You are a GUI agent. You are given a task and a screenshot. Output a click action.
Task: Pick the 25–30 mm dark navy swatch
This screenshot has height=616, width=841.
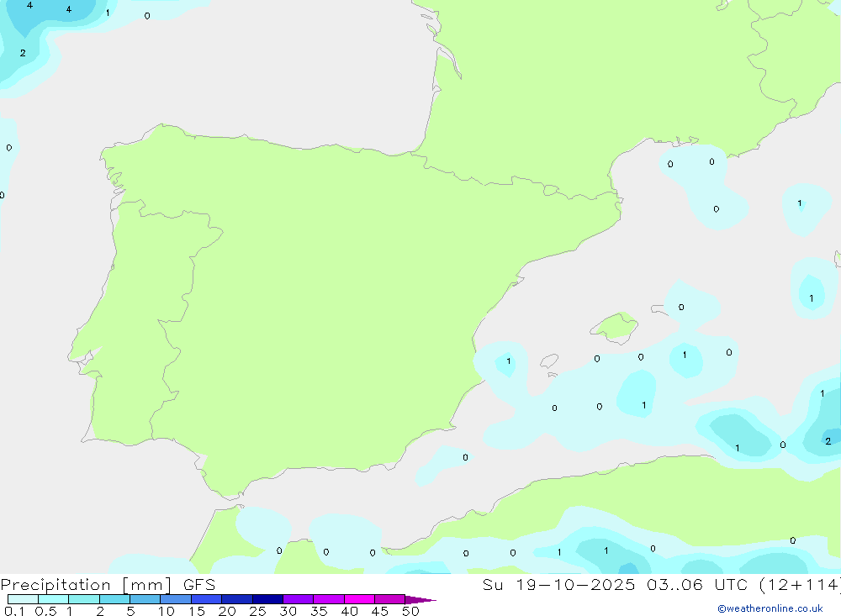(x=267, y=599)
